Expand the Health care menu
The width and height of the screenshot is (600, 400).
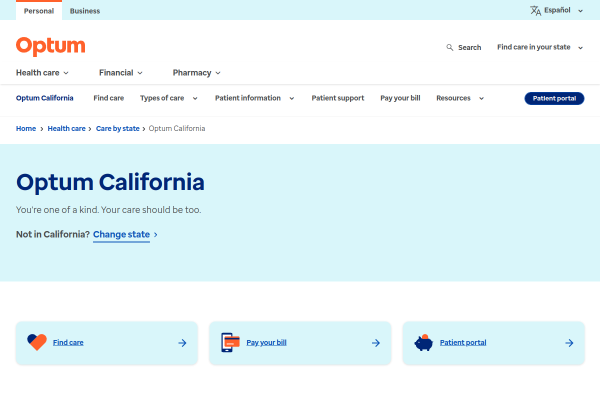point(42,73)
